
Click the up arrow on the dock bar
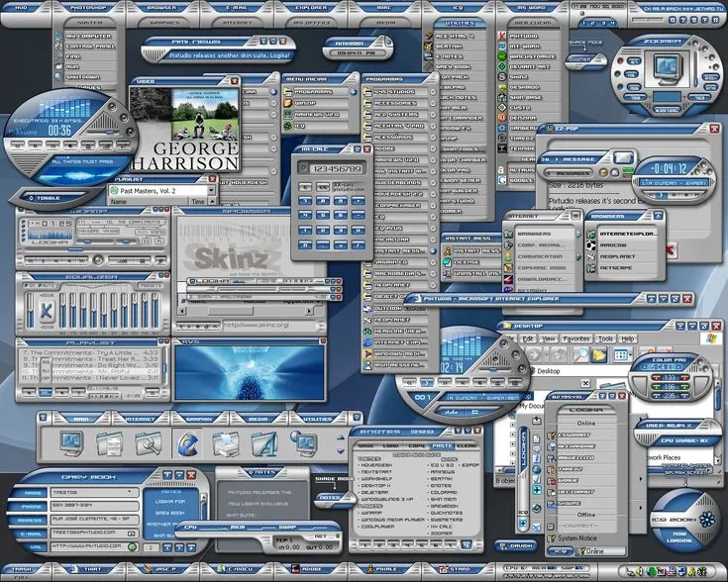point(341,437)
